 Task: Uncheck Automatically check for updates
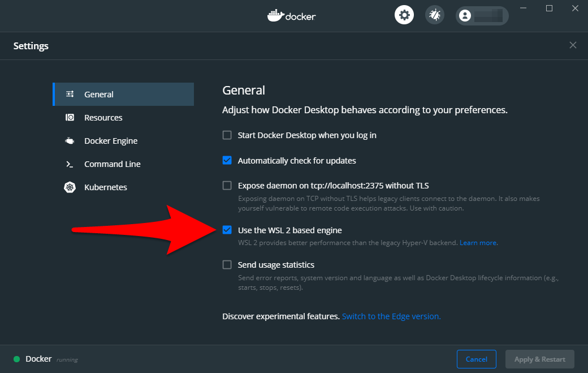coord(227,160)
